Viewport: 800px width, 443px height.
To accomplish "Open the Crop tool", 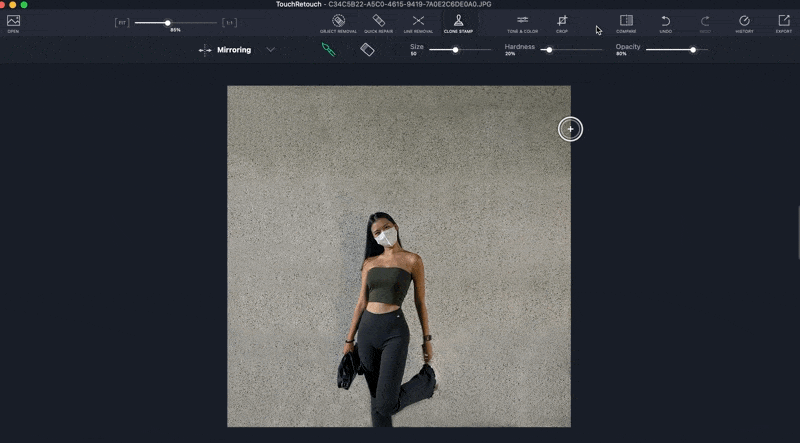I will 562,23.
